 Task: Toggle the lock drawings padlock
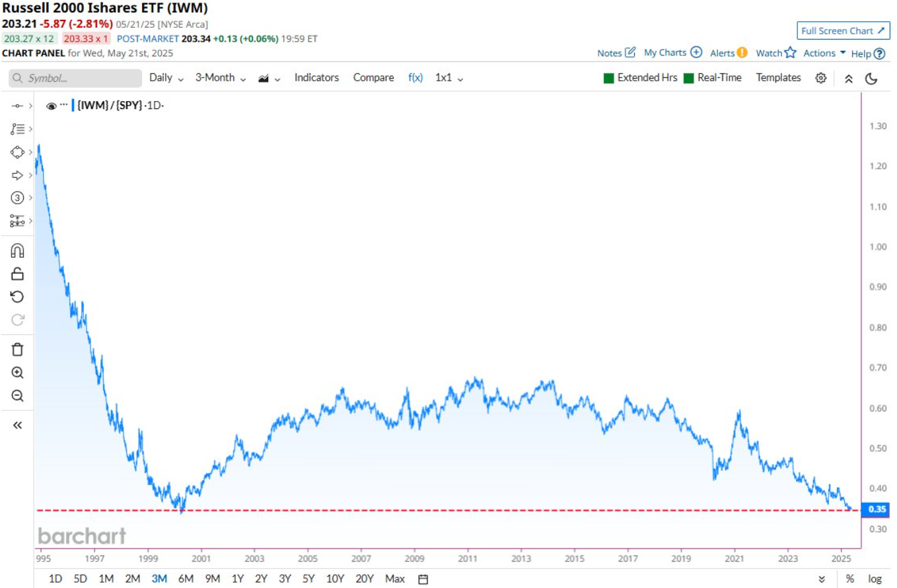point(18,274)
